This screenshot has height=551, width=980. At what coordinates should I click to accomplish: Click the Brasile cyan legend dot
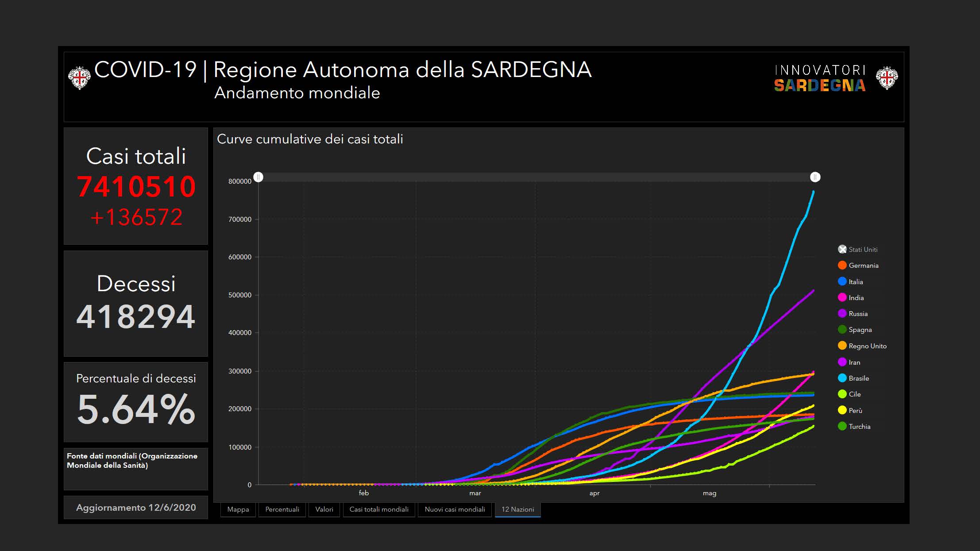click(x=842, y=378)
